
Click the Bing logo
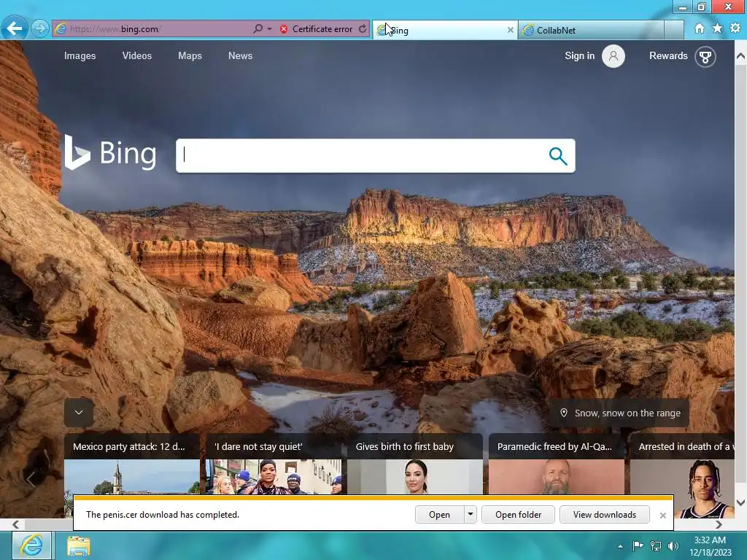tap(111, 153)
